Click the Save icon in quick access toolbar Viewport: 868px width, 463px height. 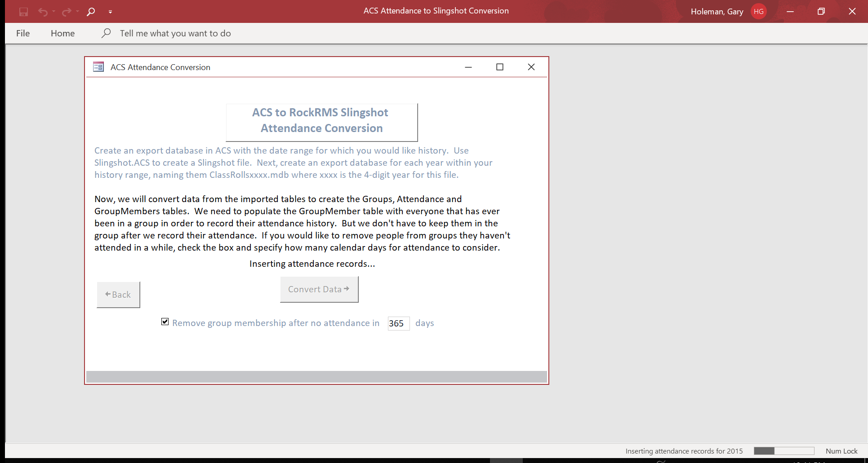pyautogui.click(x=23, y=12)
